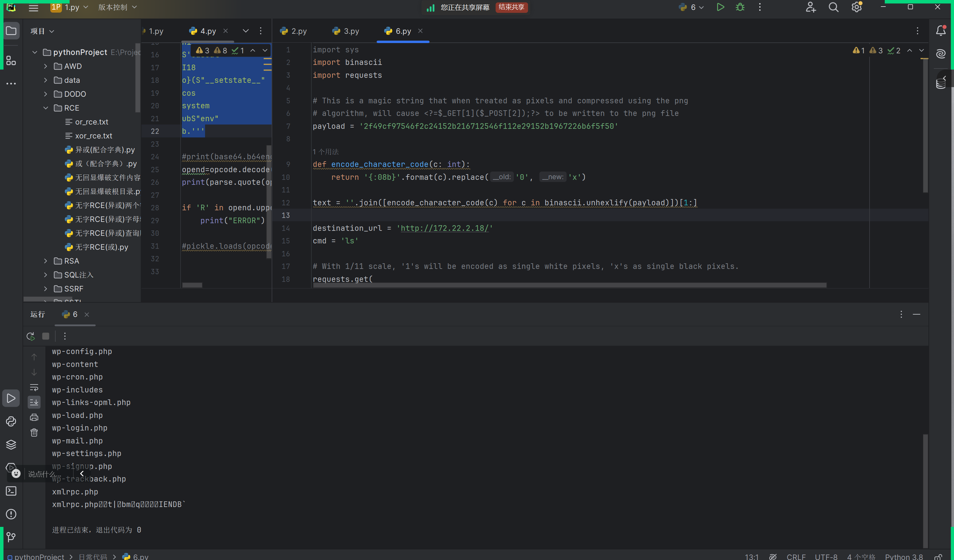954x560 pixels.
Task: Start debugging with the bug icon
Action: pyautogui.click(x=740, y=7)
